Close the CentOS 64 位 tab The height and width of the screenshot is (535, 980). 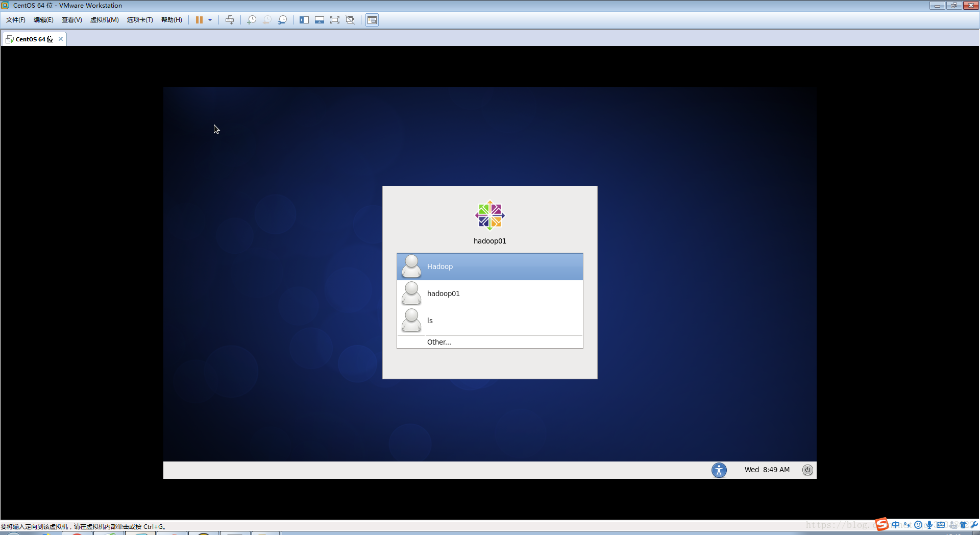[61, 39]
